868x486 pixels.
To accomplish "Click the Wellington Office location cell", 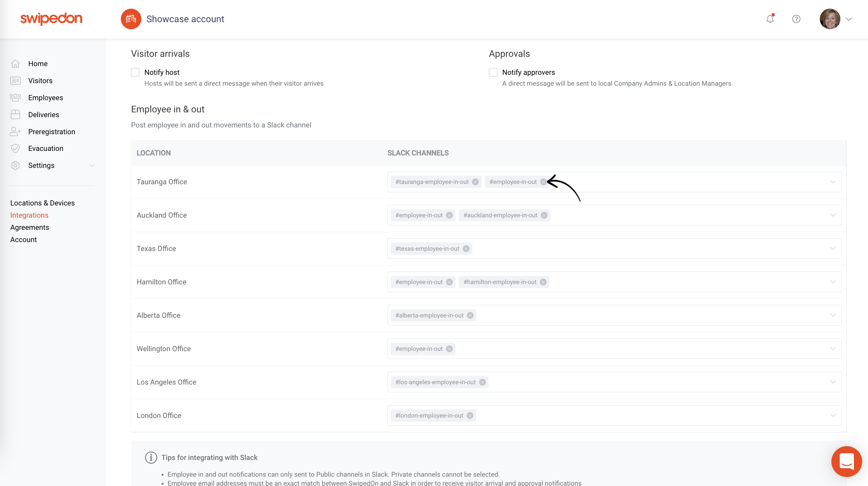I will (164, 349).
